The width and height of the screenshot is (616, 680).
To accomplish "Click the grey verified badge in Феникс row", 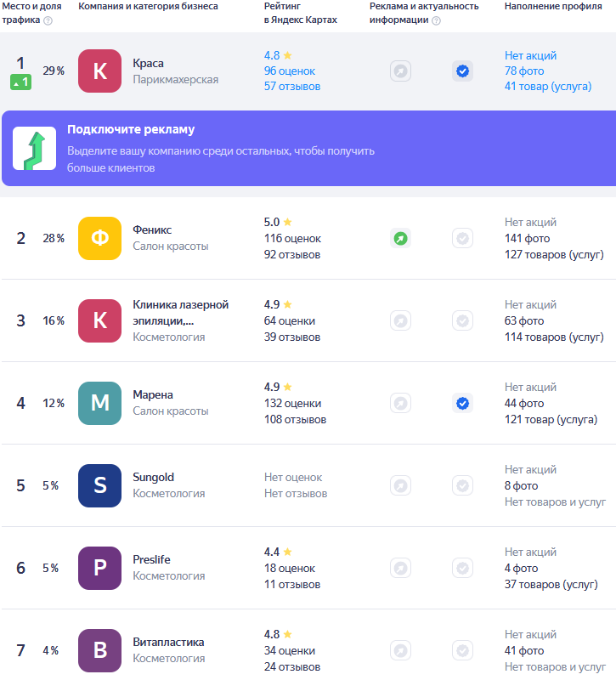I will click(x=462, y=238).
